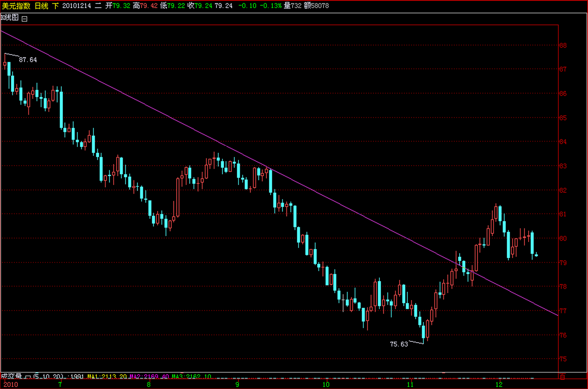This screenshot has width=588, height=389.
Task: Click the month 12 marker on time axis
Action: pyautogui.click(x=499, y=385)
